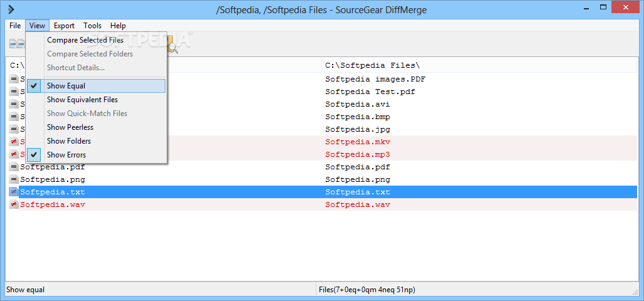Click the equal status icon for Softpedia.avi
This screenshot has width=644, height=301.
coord(14,104)
